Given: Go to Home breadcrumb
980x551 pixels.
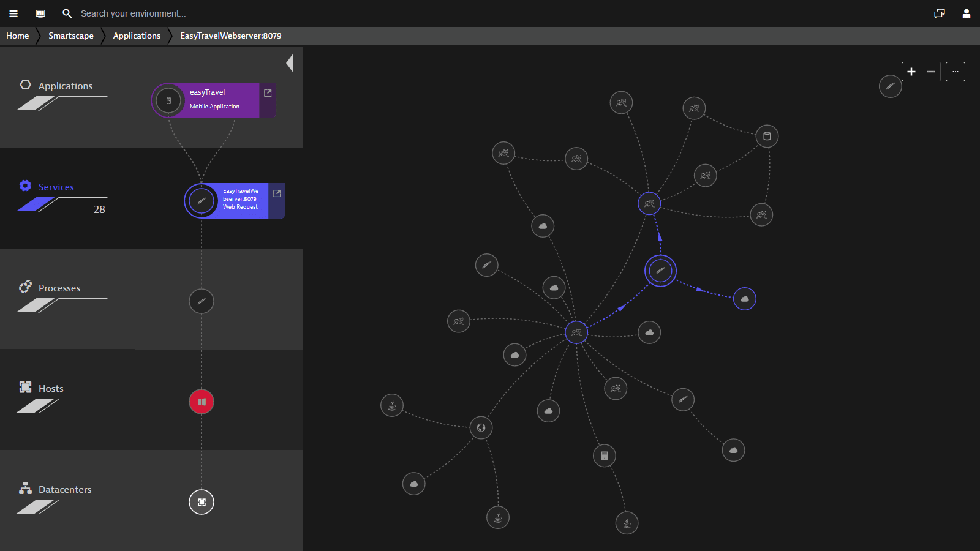Looking at the screenshot, I should tap(18, 36).
